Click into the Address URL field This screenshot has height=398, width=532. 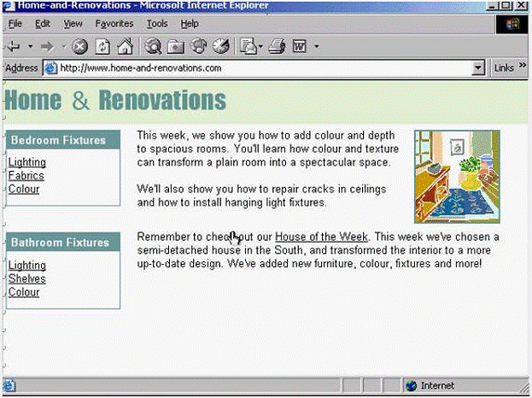tap(256, 67)
